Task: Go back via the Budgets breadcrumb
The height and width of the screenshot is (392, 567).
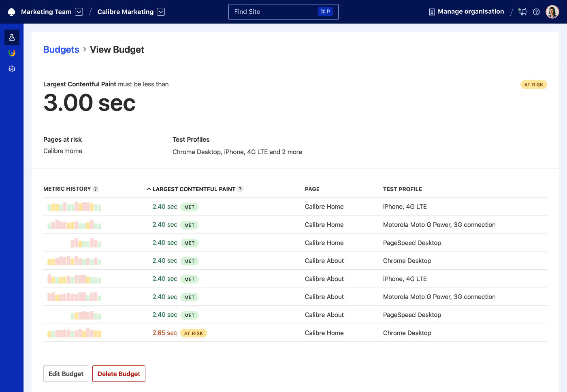Action: click(x=61, y=49)
